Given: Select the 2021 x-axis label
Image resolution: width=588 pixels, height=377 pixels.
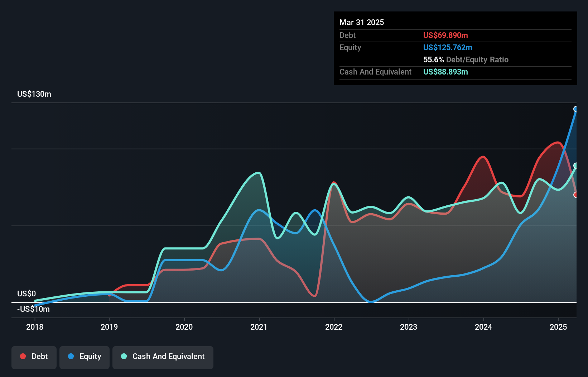Looking at the screenshot, I should (259, 327).
